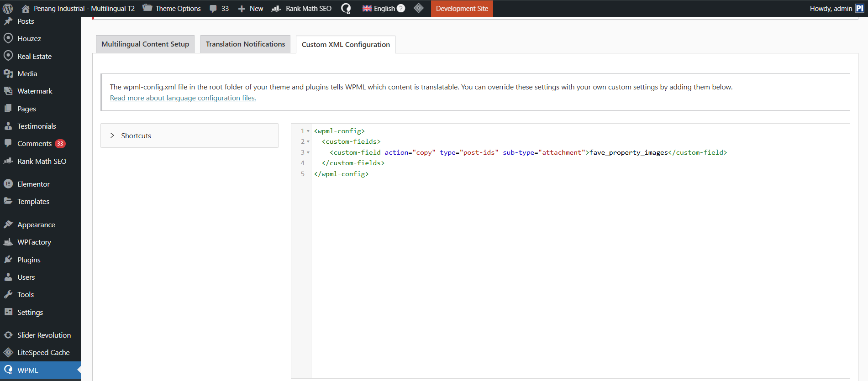Collapse the wpml-config fold arrow on line 1
Screen dimensions: 868x381
click(x=308, y=131)
